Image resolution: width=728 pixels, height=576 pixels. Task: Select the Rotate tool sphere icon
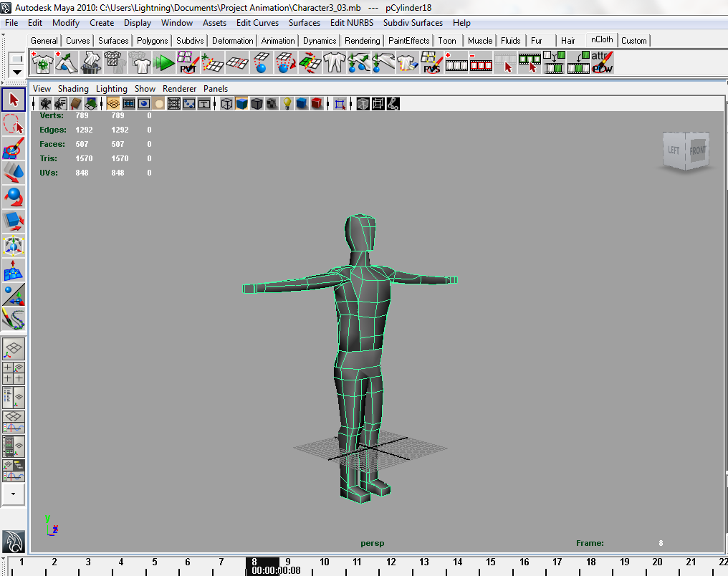click(13, 197)
